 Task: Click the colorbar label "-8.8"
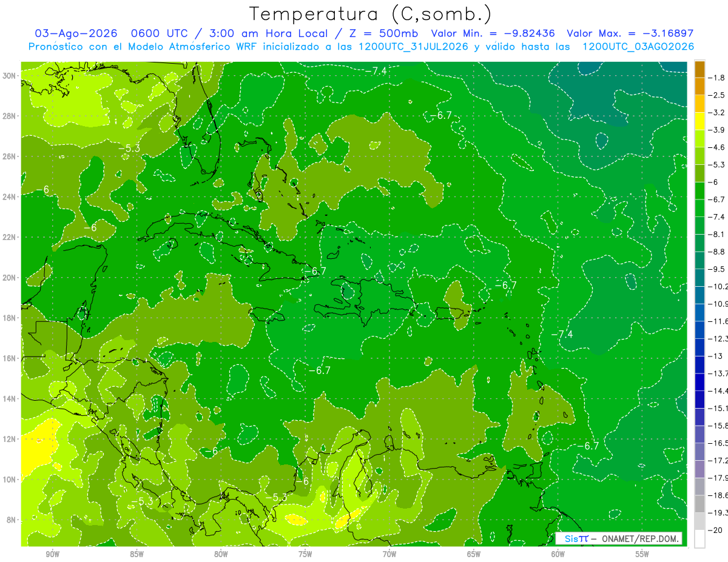(717, 252)
